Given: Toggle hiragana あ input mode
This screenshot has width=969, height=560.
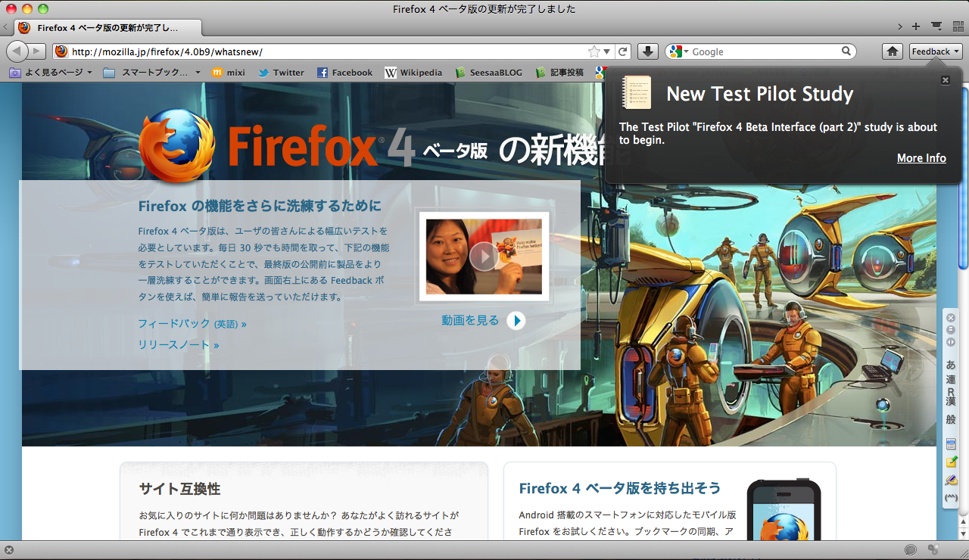Looking at the screenshot, I should 951,365.
